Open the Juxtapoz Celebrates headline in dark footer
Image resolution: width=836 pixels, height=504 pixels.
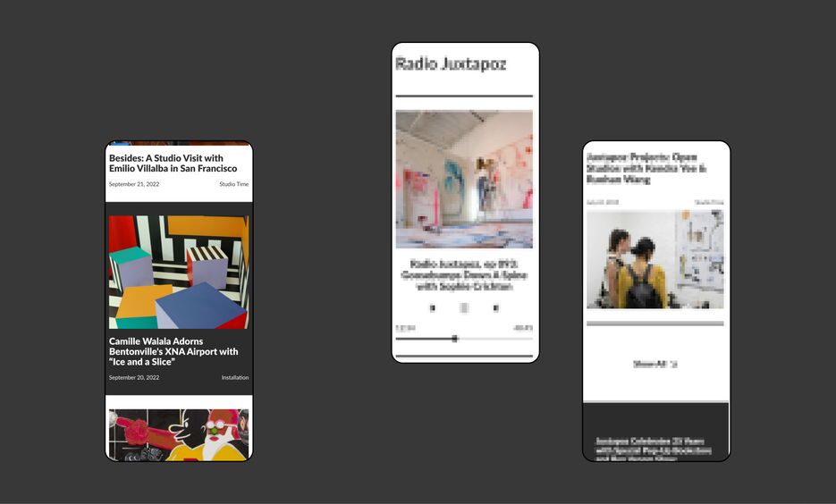coord(653,449)
